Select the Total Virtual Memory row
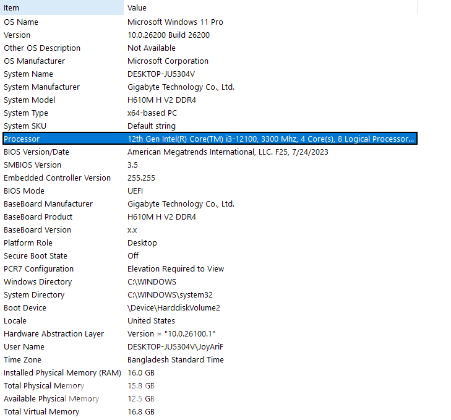Screen dimensions: 451x420 [x=209, y=412]
